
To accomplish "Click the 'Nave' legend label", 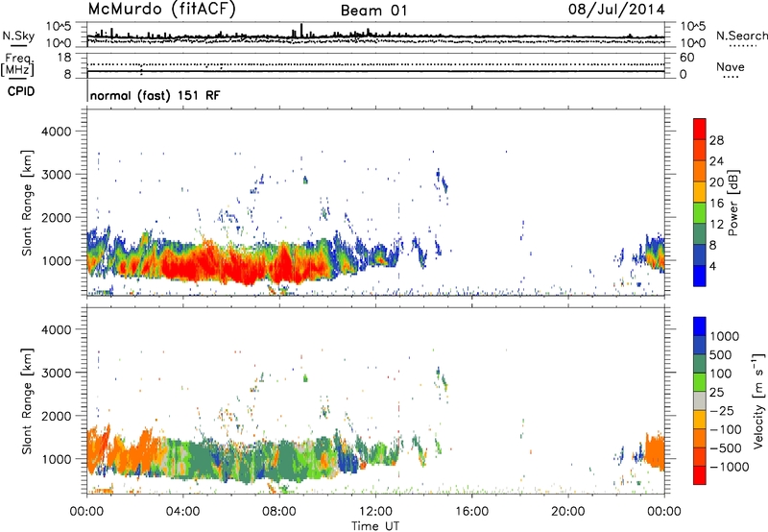I will pos(731,66).
